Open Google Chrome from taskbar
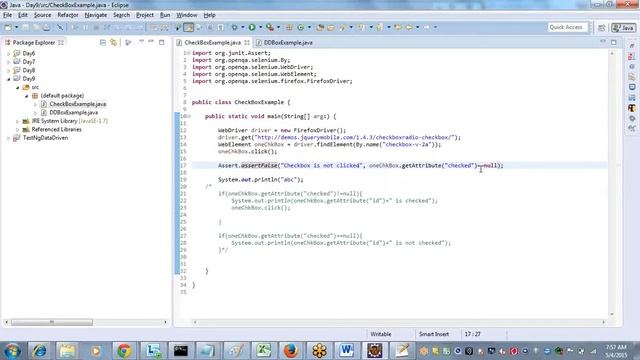 [124, 351]
